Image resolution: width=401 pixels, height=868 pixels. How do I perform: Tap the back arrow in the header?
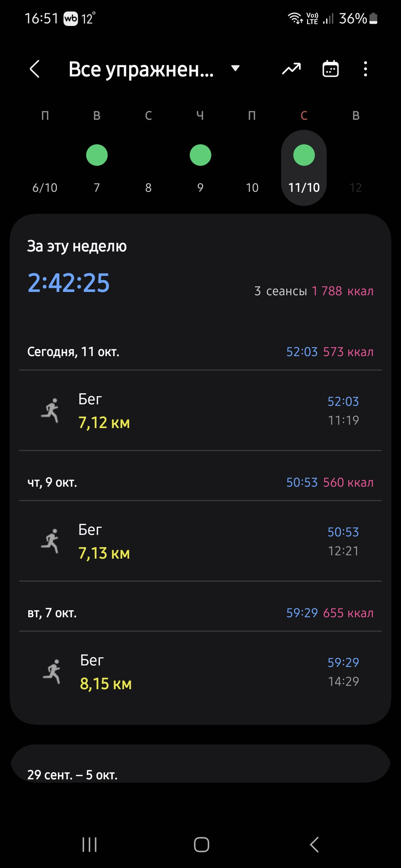coord(35,69)
